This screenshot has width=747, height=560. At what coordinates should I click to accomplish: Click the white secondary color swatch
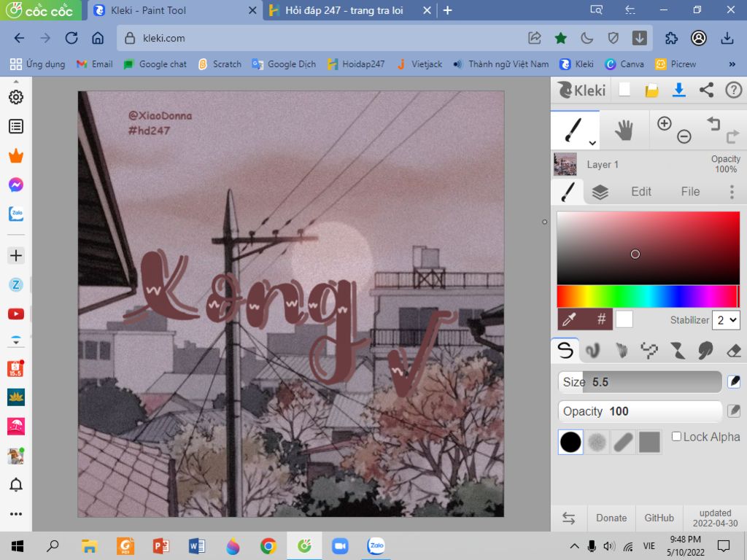(624, 319)
